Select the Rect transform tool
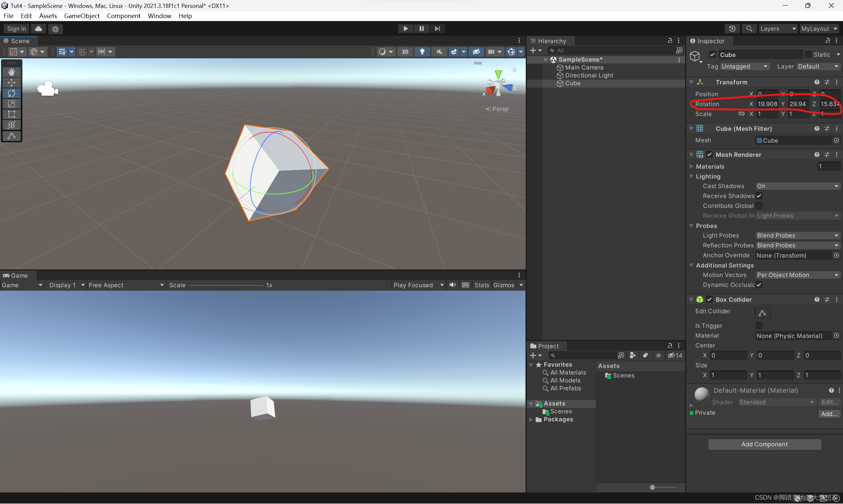Screen dimensions: 843x504 coord(12,114)
